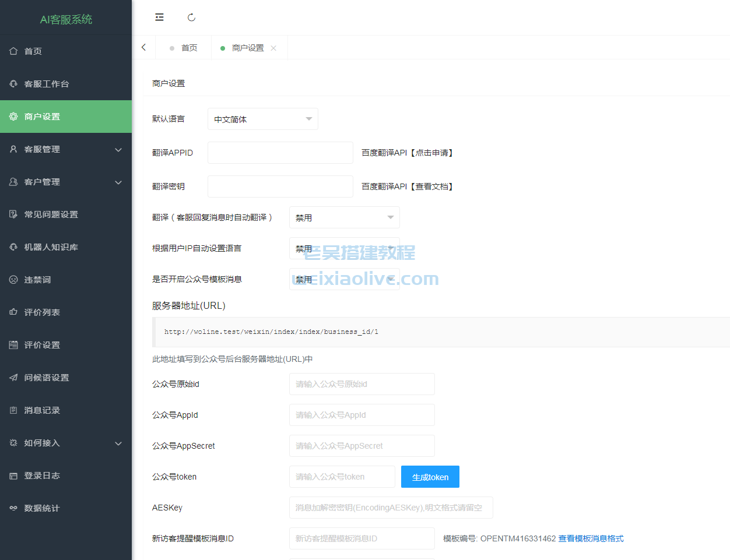Screen dimensions: 730x560
Task: Click the AESKey input field
Action: click(x=391, y=508)
